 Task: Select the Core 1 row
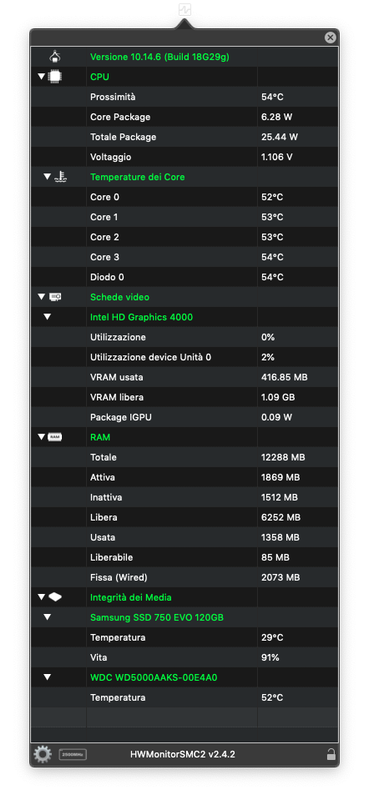[185, 217]
